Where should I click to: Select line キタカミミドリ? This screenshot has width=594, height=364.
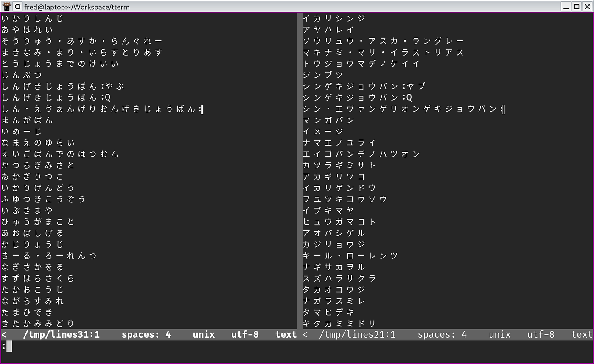click(339, 324)
